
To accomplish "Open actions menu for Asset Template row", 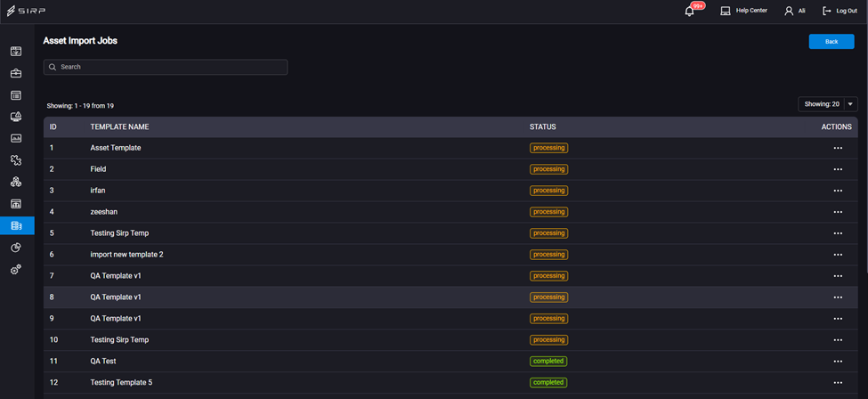I will [x=838, y=148].
